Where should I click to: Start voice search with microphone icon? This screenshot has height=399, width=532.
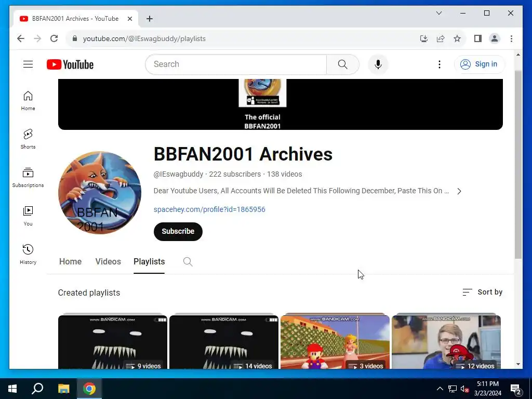(378, 64)
